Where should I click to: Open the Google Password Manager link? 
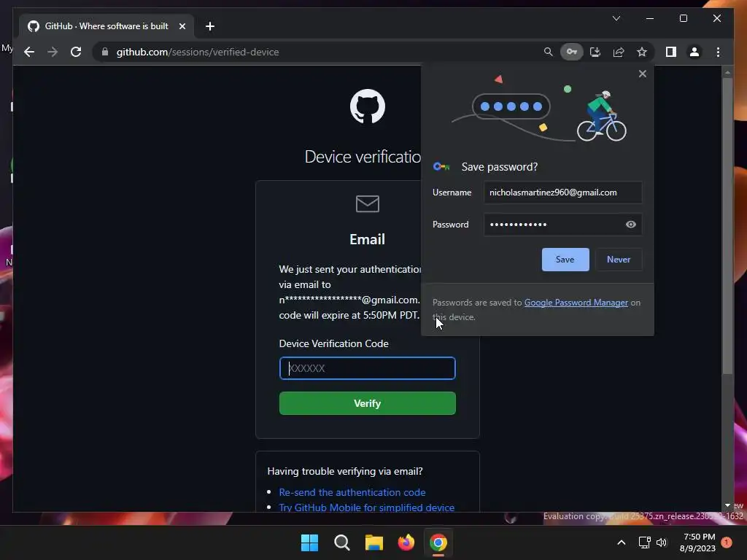pyautogui.click(x=576, y=303)
